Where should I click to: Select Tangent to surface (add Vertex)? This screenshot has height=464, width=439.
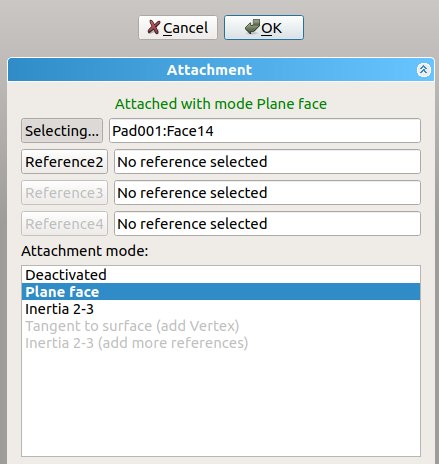221,326
